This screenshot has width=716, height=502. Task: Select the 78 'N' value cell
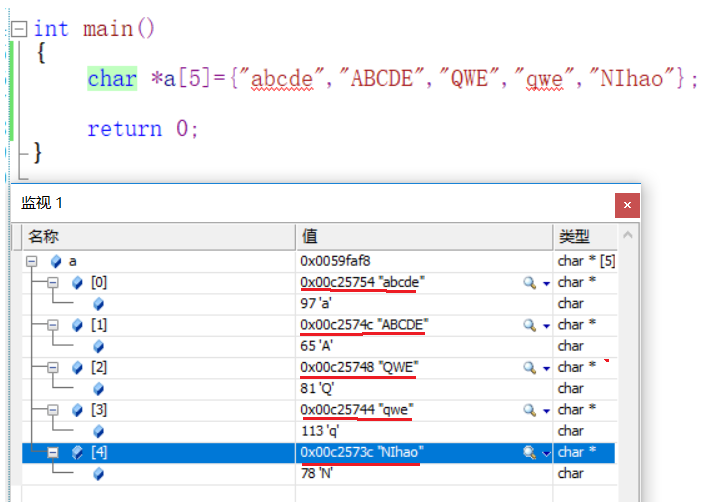point(425,474)
